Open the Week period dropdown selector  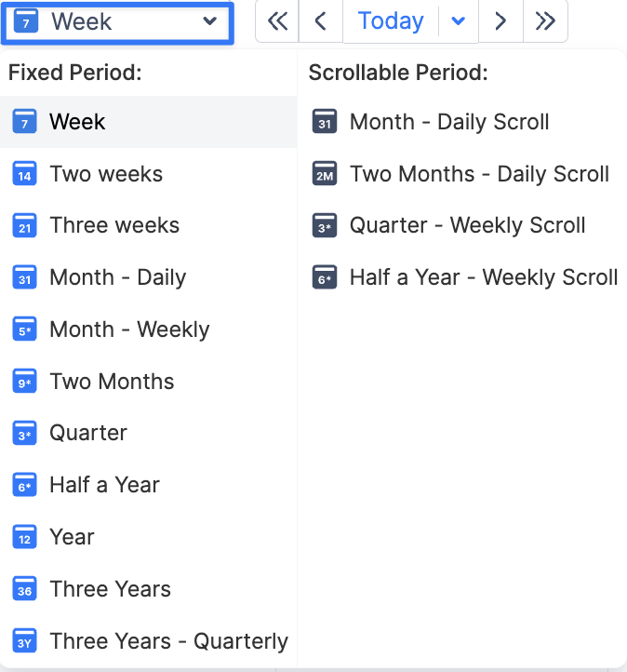(117, 21)
